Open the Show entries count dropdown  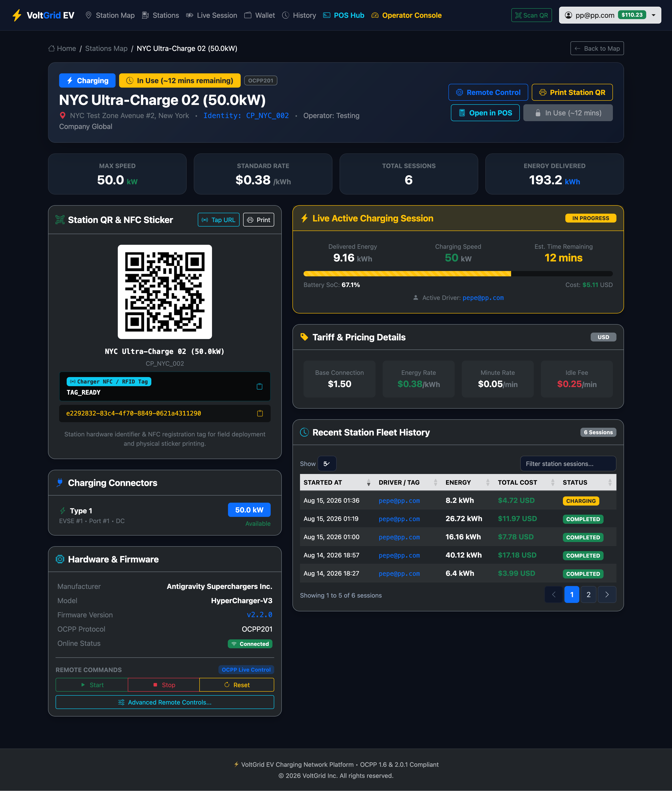pos(327,464)
